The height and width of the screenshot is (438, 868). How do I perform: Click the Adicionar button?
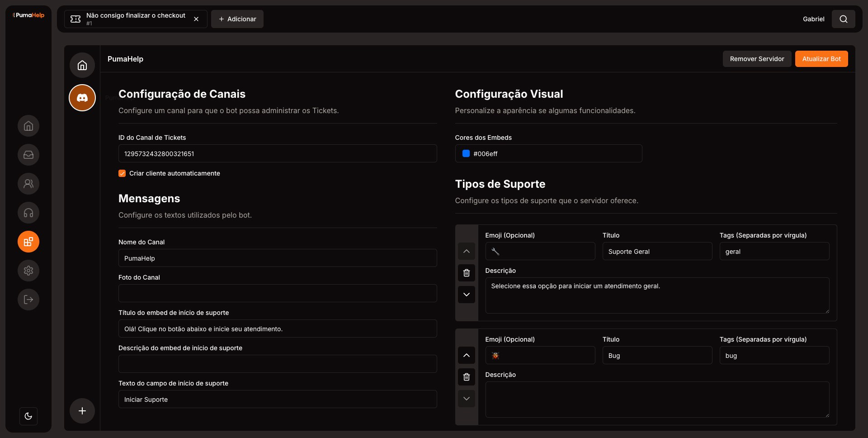tap(237, 19)
